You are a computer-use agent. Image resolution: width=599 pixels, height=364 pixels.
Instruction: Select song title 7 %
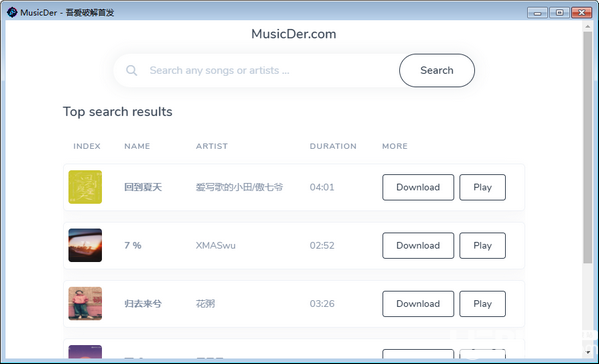coord(133,245)
